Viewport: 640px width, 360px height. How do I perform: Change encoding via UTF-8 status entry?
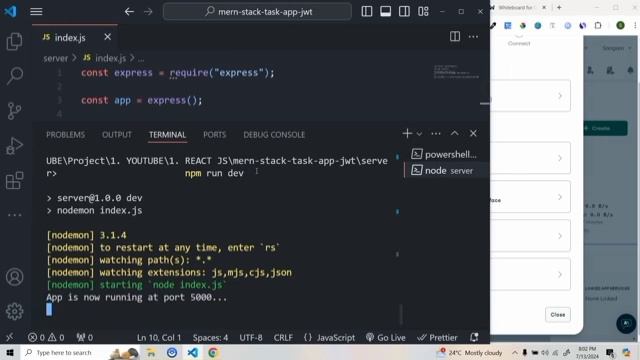[251, 338]
